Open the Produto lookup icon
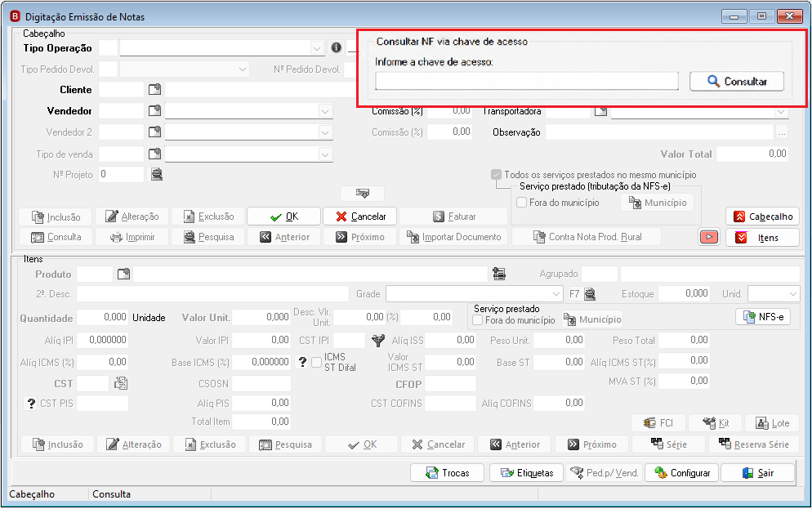This screenshot has height=509, width=812. 123,274
